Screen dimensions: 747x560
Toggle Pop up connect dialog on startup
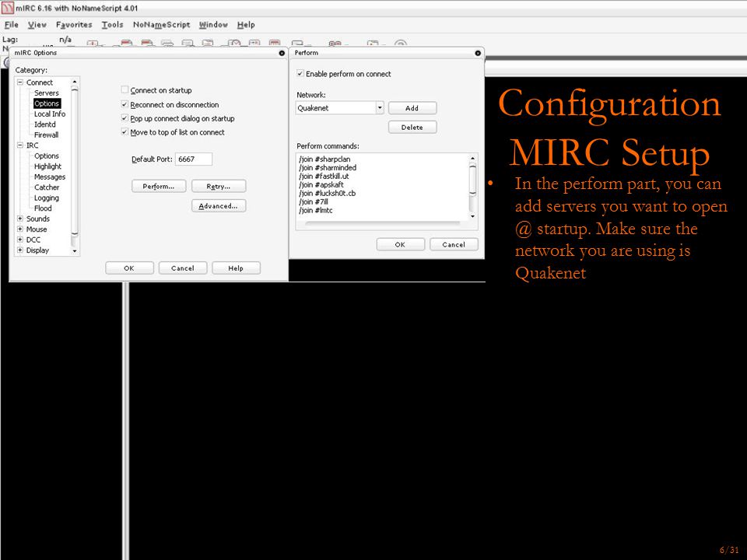(124, 118)
